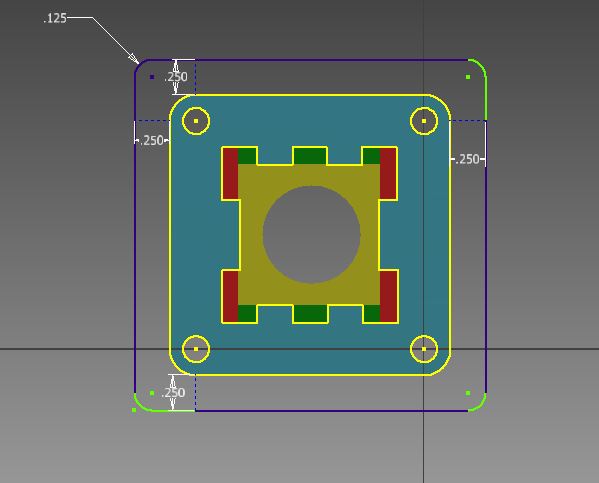The height and width of the screenshot is (483, 599).
Task: Click the large gray central bore
Action: [x=312, y=235]
